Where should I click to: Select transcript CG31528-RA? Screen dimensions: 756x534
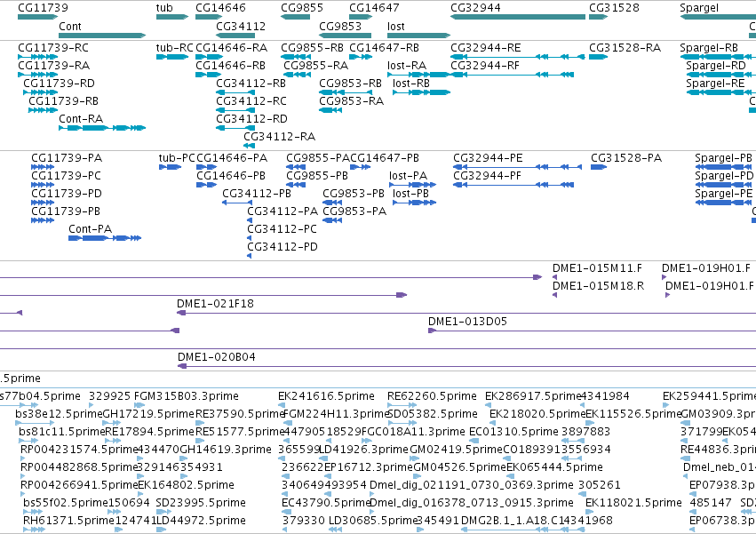click(625, 48)
